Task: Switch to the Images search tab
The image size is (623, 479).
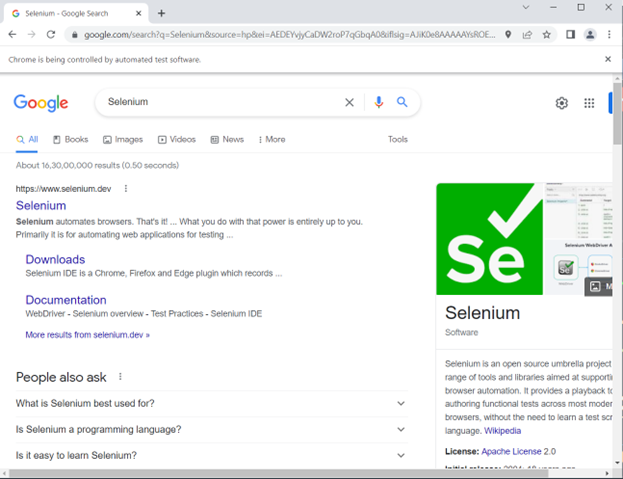Action: 123,139
